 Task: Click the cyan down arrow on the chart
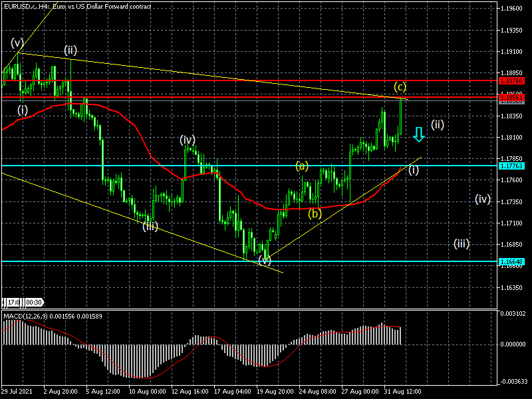[x=419, y=134]
